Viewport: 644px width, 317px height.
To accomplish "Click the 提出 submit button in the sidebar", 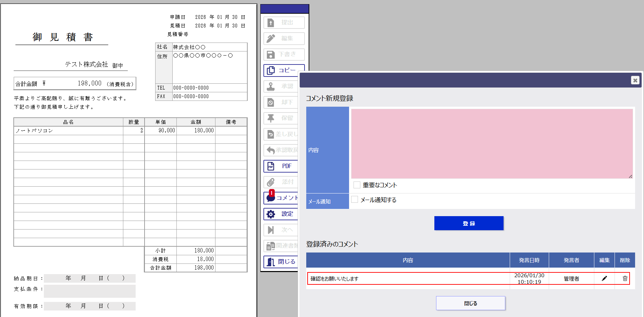I will [x=284, y=23].
